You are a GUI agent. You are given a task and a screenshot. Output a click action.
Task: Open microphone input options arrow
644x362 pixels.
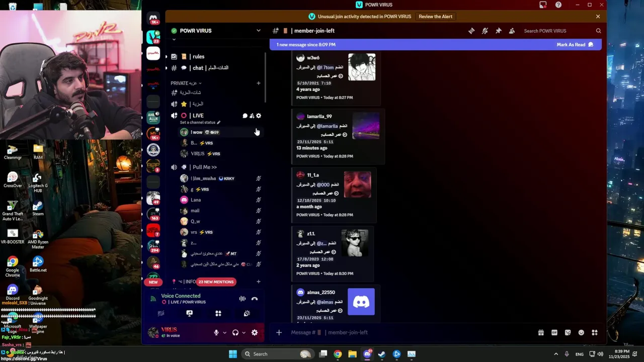(x=224, y=332)
